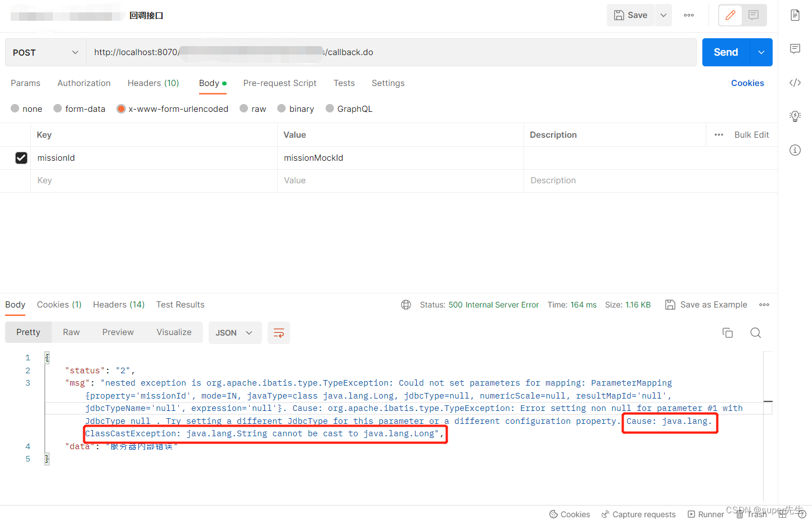Viewport: 812px width, 520px height.
Task: Select the form-data body type
Action: (79, 108)
